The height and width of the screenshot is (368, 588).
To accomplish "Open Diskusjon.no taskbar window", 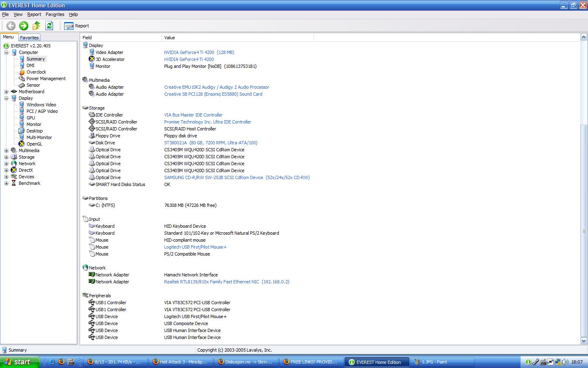I will 245,362.
